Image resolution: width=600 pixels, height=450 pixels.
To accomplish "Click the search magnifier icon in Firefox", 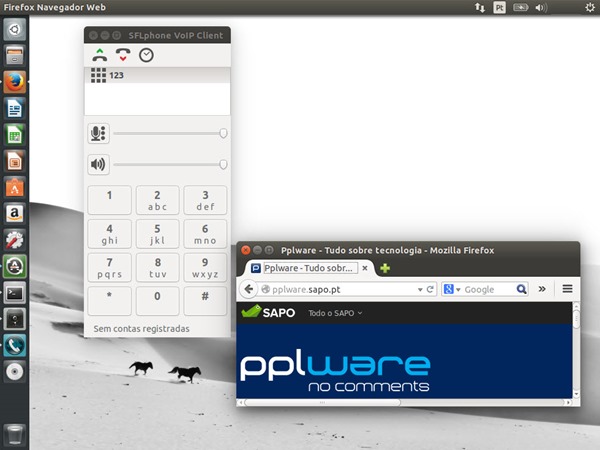I will pyautogui.click(x=521, y=289).
